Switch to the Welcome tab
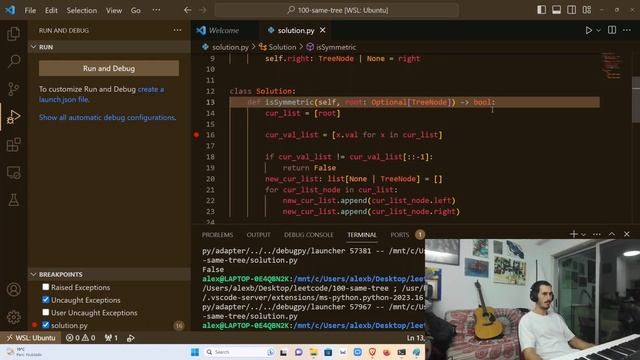640x360 pixels. 224,30
